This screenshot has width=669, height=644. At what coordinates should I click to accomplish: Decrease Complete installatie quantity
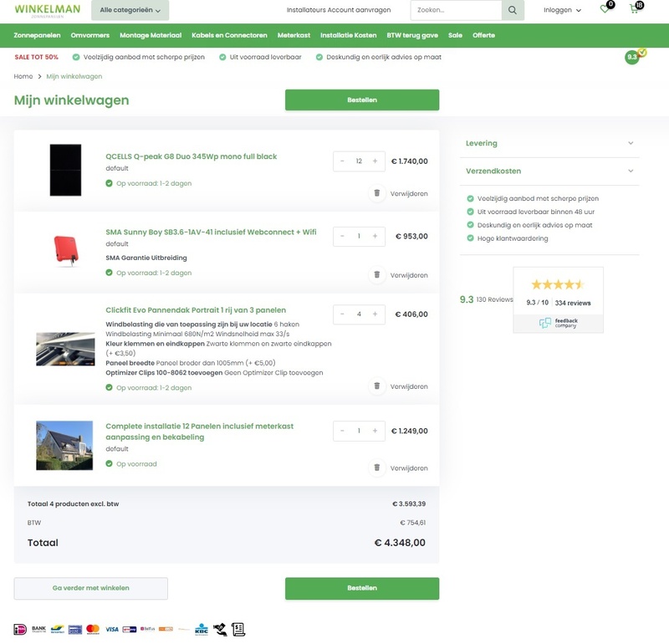[x=342, y=431]
